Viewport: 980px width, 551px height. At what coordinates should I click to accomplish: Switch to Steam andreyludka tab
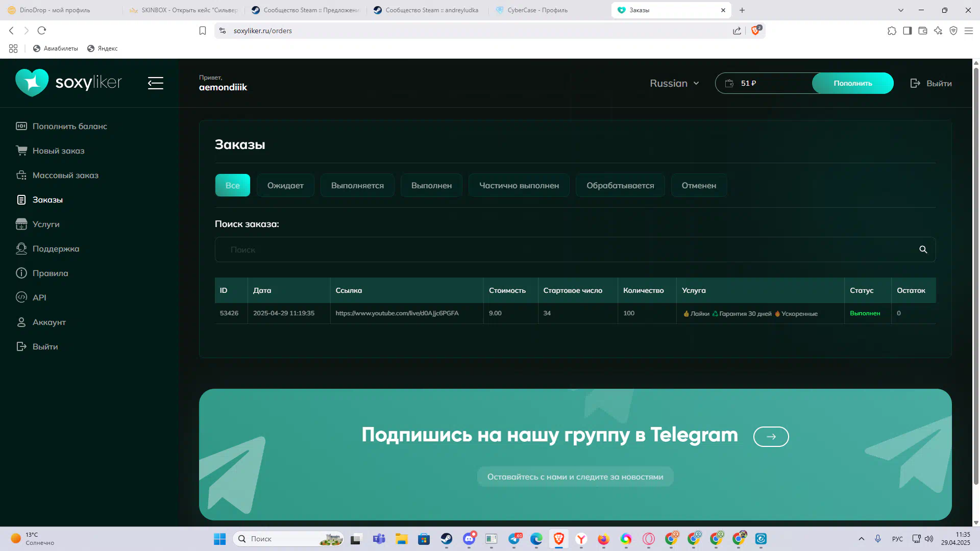pos(427,10)
